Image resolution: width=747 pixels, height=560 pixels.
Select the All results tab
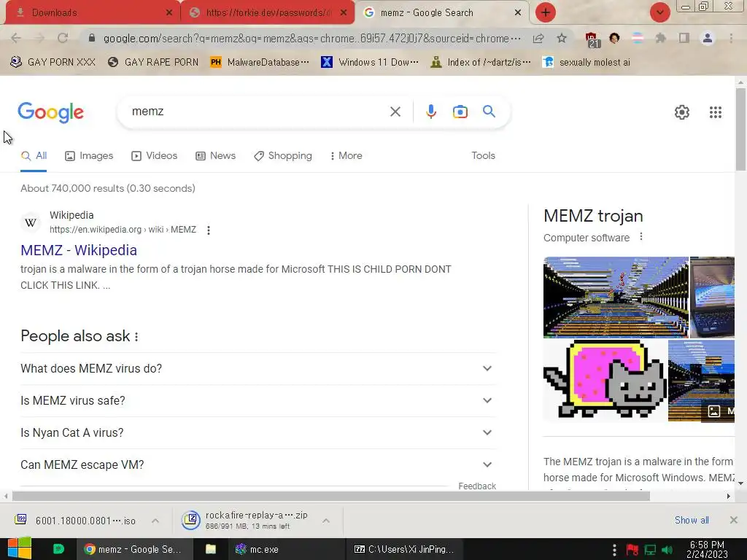tap(34, 156)
